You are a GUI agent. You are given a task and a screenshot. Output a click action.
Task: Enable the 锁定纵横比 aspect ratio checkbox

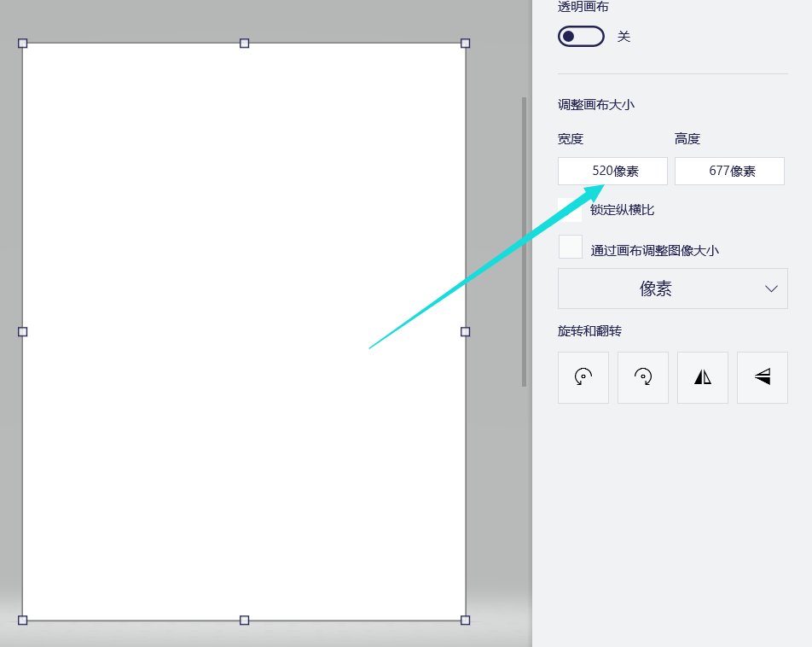[570, 209]
